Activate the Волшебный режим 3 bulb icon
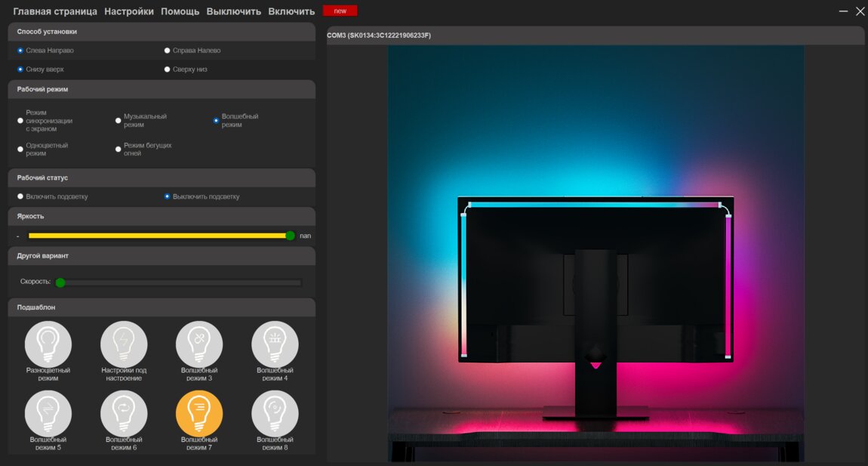 (199, 344)
